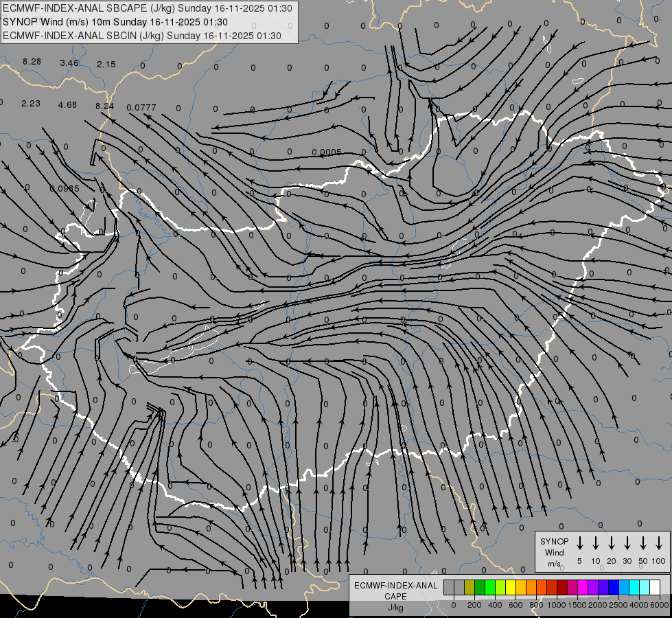Select the deep blue CAPE legend swatch
The height and width of the screenshot is (618, 672).
[x=614, y=587]
